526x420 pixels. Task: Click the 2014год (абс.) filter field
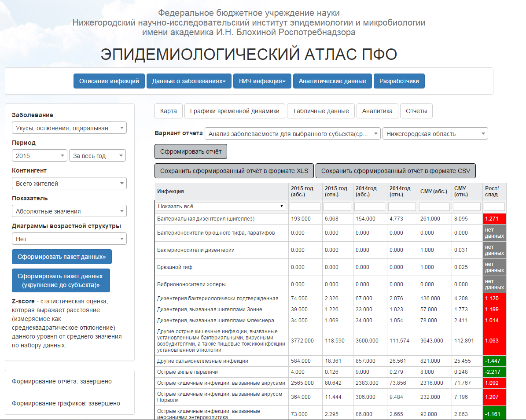[x=370, y=206]
